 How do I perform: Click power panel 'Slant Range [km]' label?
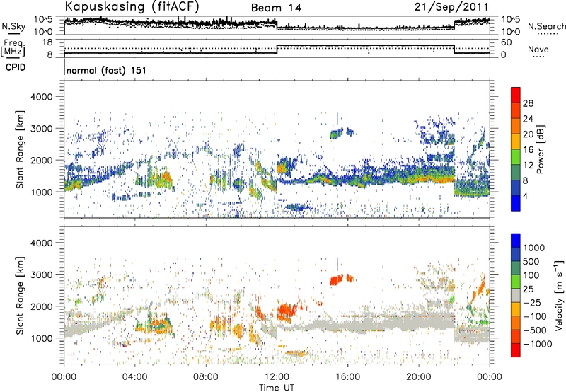point(20,149)
